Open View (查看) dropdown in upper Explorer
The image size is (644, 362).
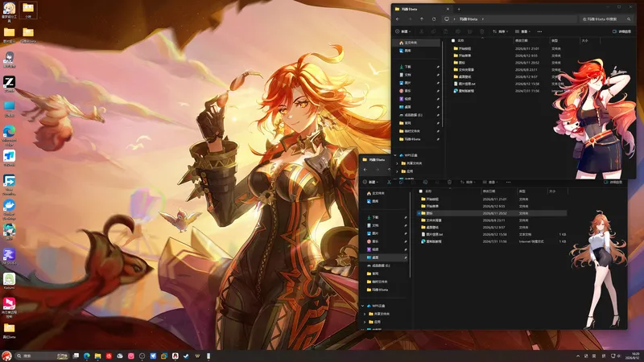click(x=522, y=31)
